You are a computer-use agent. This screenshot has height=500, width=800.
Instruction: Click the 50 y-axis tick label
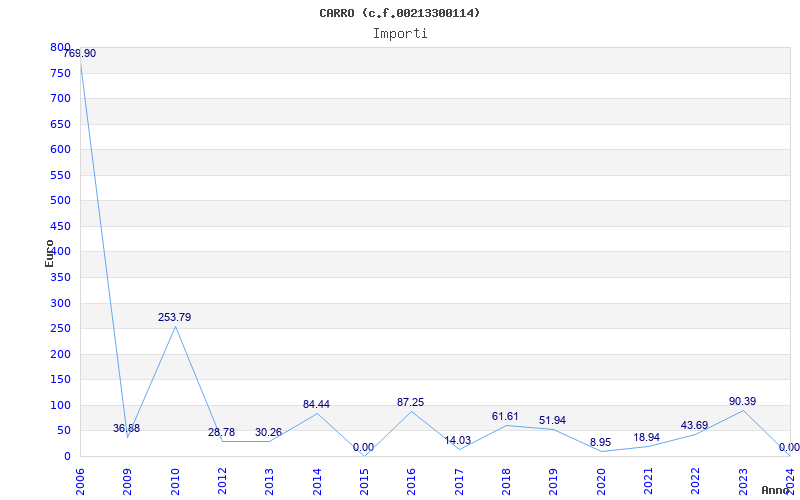coord(63,431)
